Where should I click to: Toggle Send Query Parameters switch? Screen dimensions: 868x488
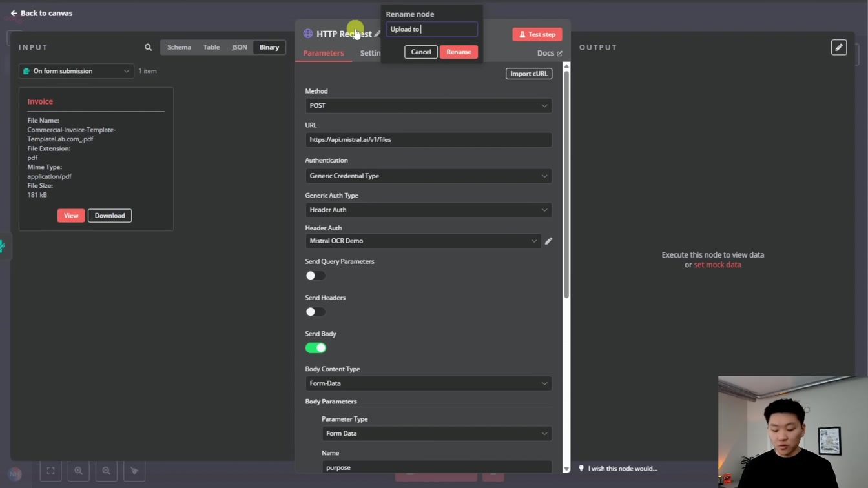click(x=315, y=276)
